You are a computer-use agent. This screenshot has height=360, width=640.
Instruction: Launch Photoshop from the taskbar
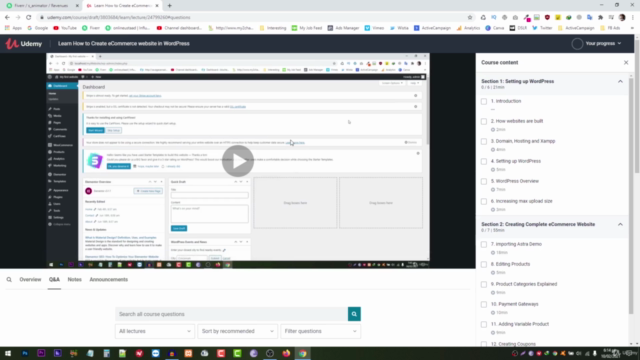25,353
